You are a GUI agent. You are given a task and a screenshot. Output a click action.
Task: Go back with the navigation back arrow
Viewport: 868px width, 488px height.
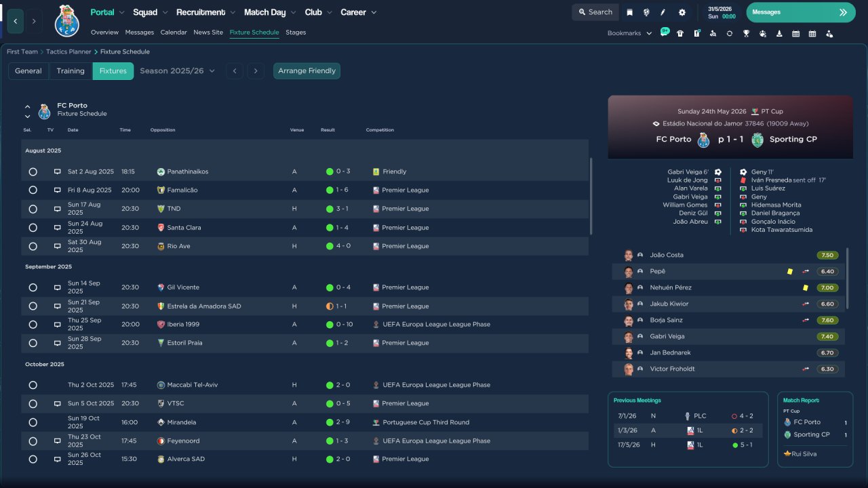(15, 21)
